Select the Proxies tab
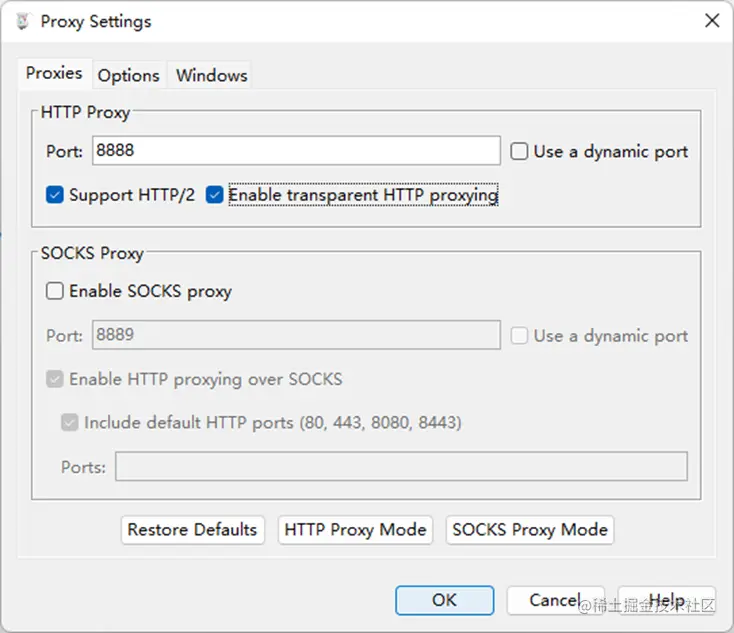The width and height of the screenshot is (734, 633). 54,73
